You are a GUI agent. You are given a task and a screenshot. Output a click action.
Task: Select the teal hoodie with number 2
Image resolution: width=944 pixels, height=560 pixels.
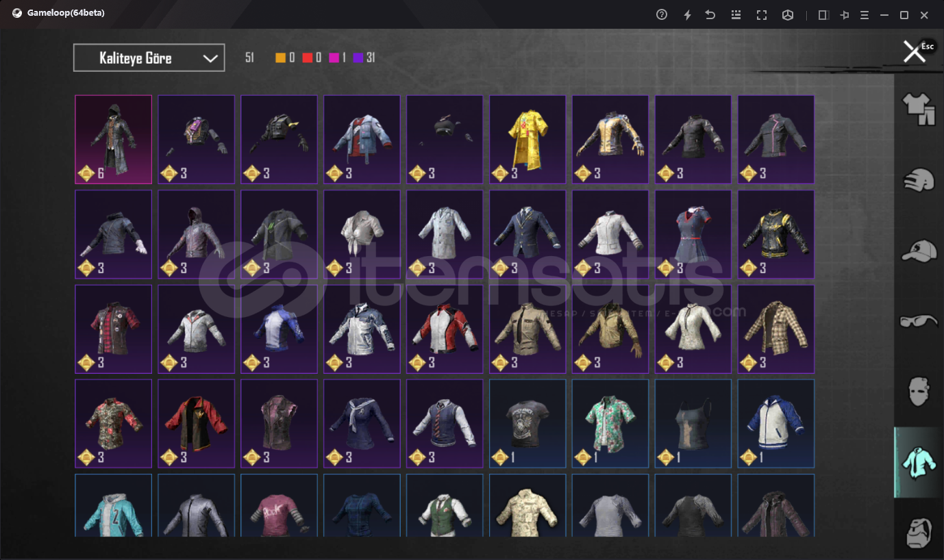(114, 505)
